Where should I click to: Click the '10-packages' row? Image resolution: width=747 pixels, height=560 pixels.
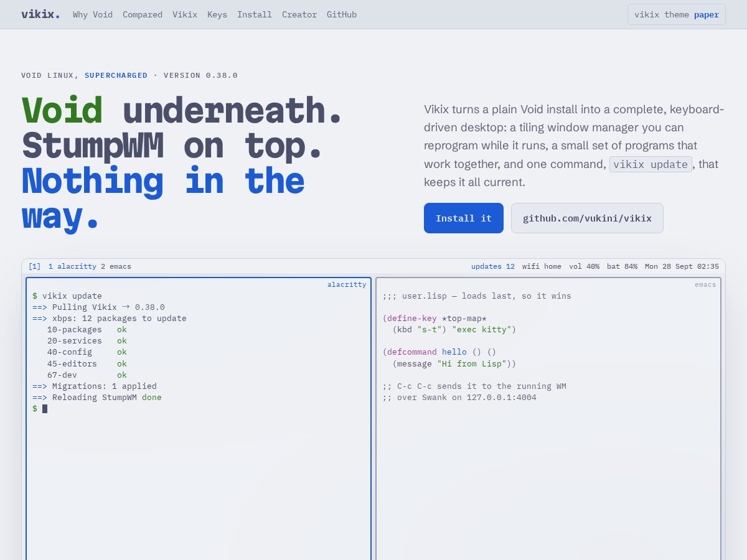[x=87, y=330]
